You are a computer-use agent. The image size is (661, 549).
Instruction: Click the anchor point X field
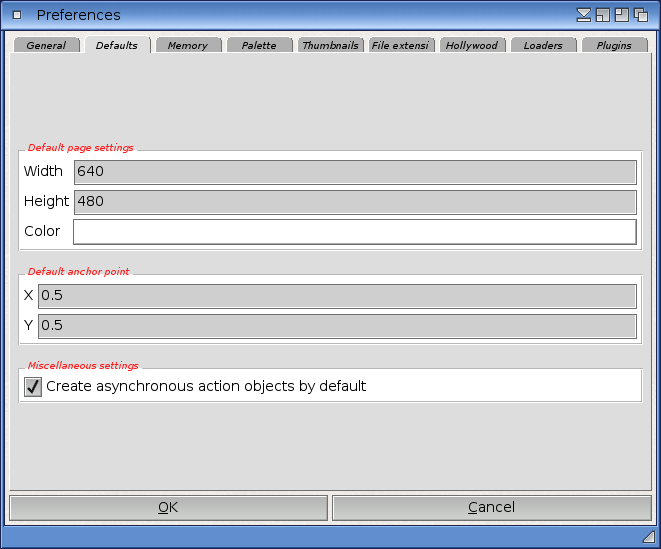click(x=336, y=296)
